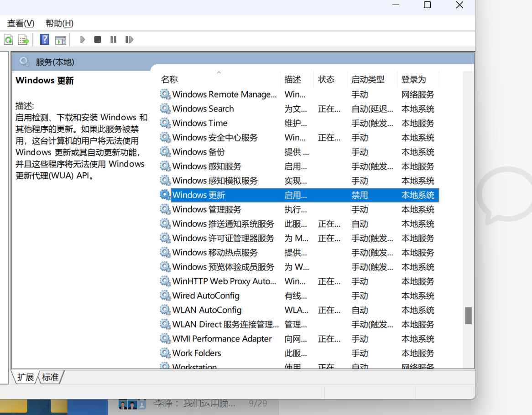
Task: Click the 正在... status of WLAN AutoConfig
Action: pyautogui.click(x=329, y=310)
